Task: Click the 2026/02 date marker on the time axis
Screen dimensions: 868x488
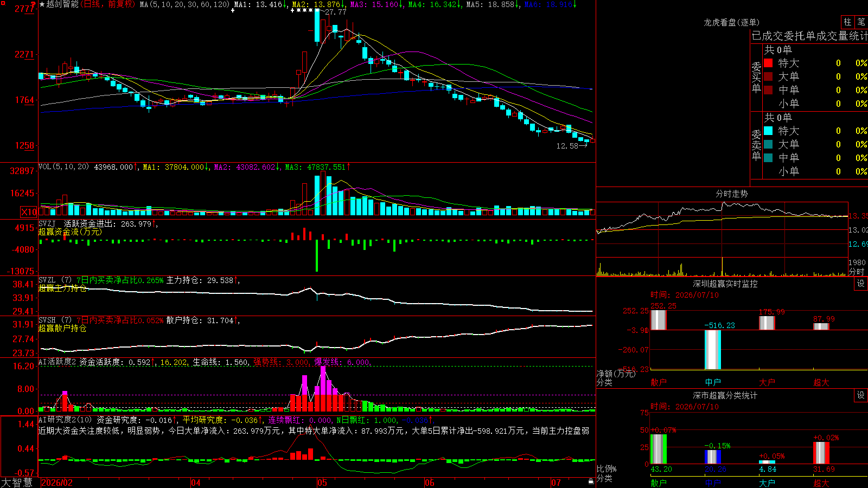Action: pos(57,483)
